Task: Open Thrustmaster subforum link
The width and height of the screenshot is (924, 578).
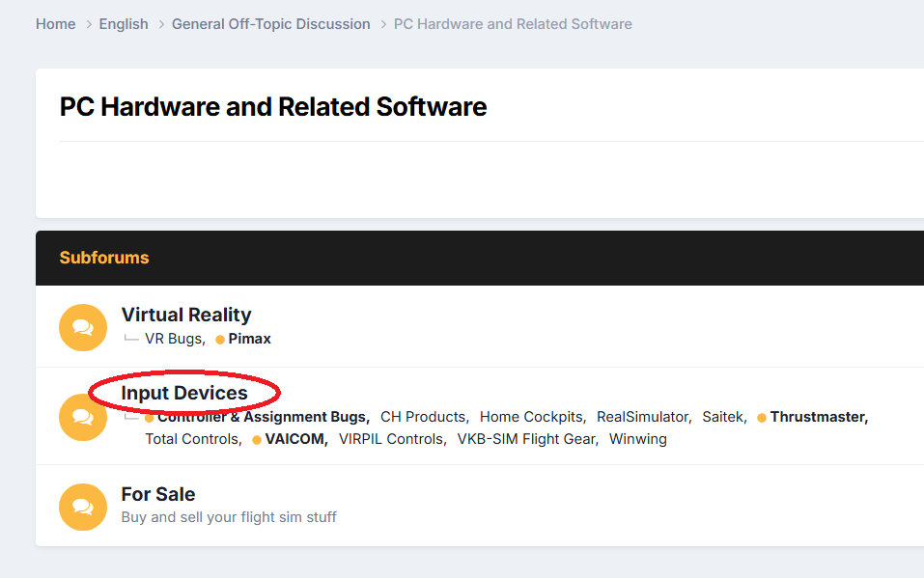Action: pos(819,417)
